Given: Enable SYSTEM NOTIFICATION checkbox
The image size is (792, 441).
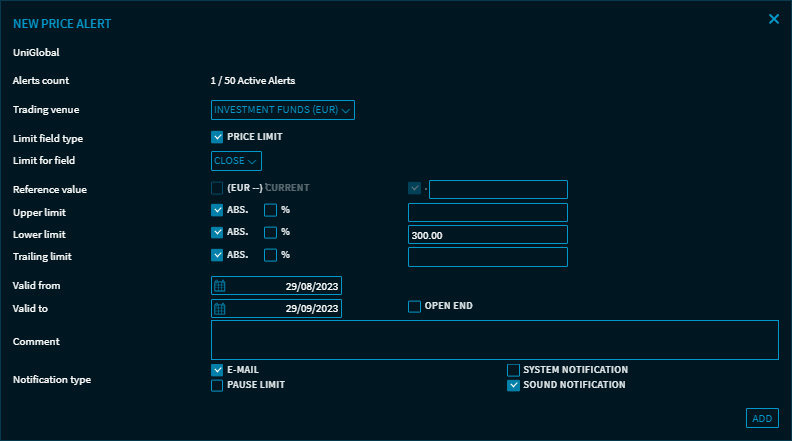Looking at the screenshot, I should click(x=513, y=370).
